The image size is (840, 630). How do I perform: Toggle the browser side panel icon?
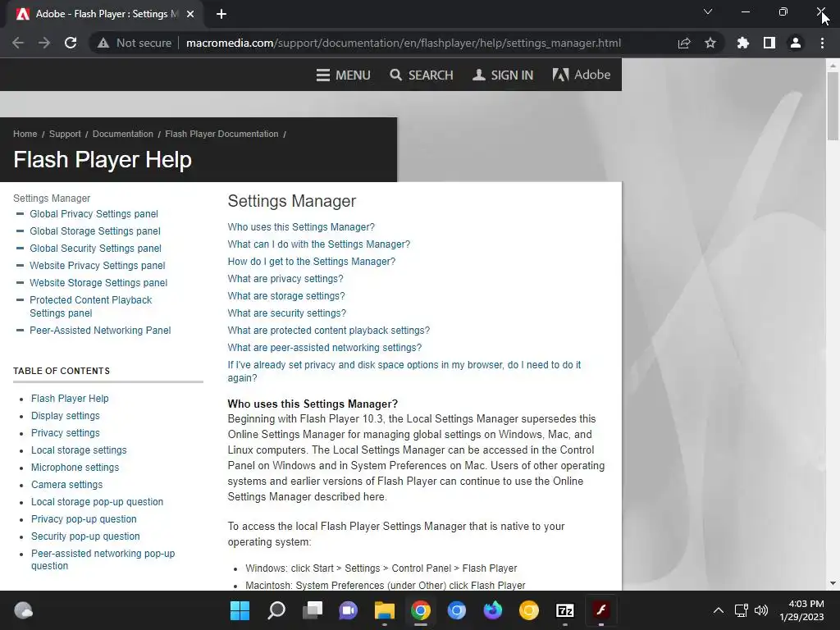769,43
